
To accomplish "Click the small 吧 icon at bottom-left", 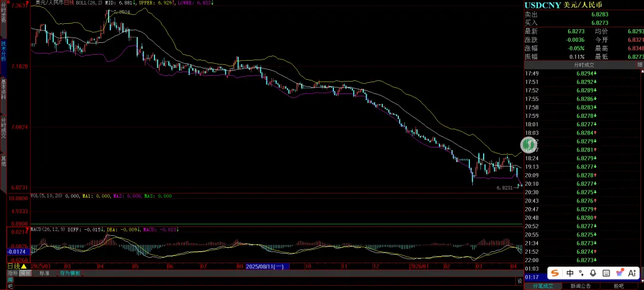I will 11,286.
